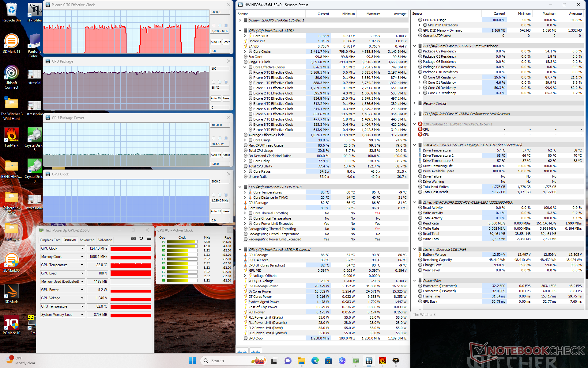Expand the Memory Timings section
588x368 pixels.
point(414,103)
